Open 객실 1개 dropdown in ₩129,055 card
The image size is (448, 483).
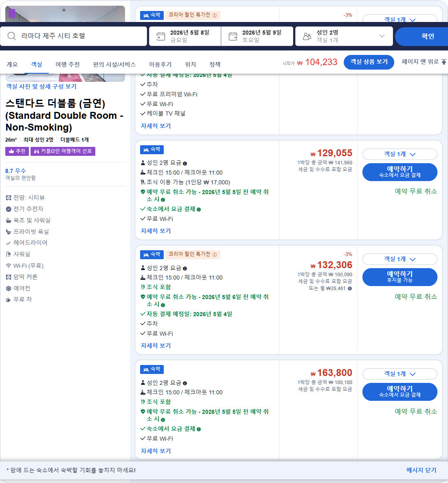[x=400, y=154]
